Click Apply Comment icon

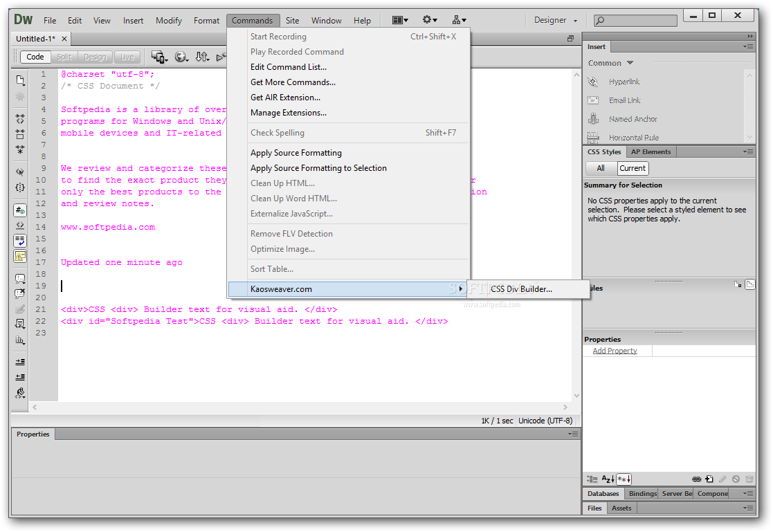tap(19, 279)
